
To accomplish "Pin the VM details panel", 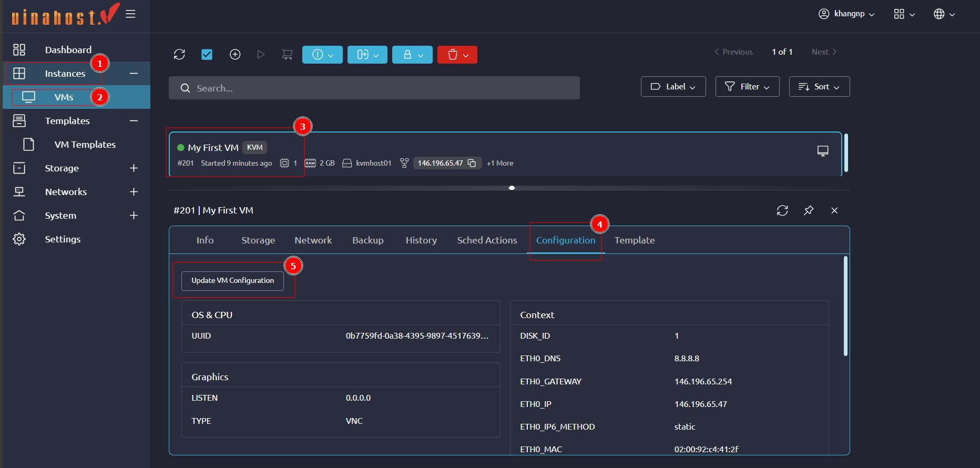I will tap(809, 210).
